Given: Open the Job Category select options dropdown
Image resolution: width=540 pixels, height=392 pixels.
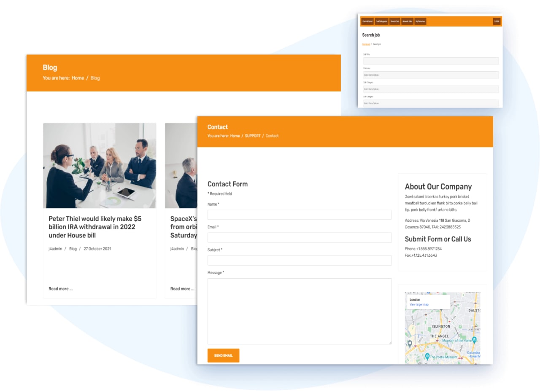Looking at the screenshot, I should pyautogui.click(x=431, y=89).
